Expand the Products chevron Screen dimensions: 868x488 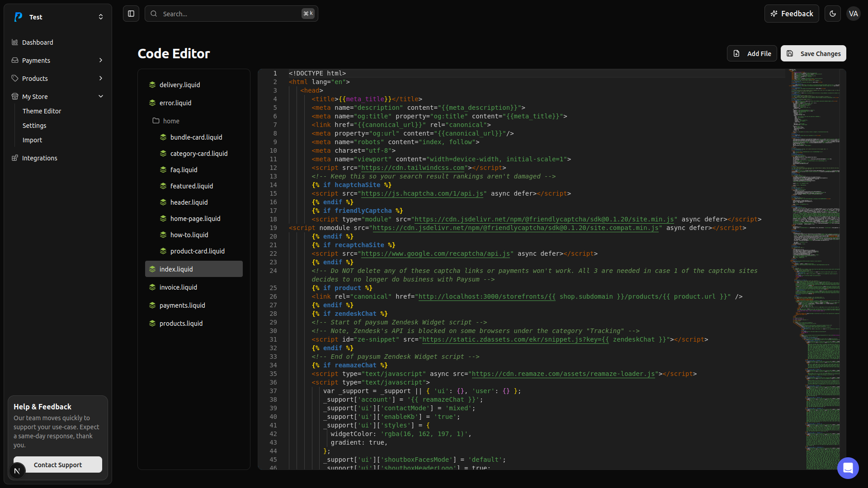100,78
